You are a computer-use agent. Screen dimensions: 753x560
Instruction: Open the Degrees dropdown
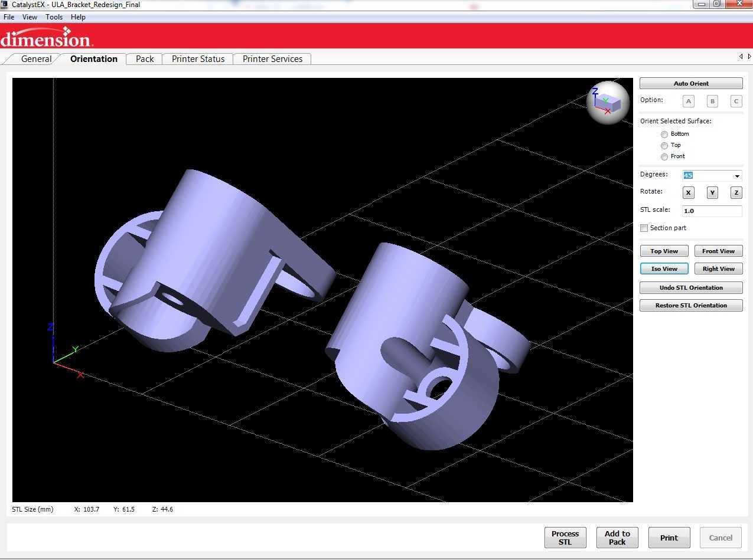737,176
